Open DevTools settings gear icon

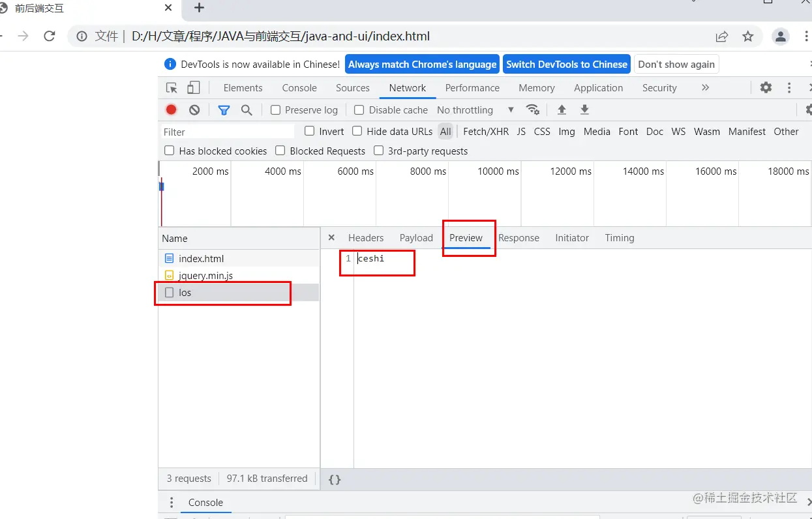point(766,87)
